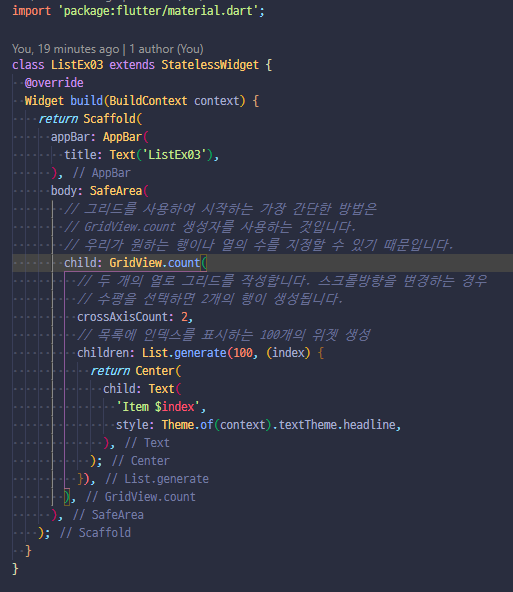The width and height of the screenshot is (513, 592).
Task: Click the 'SafeArea(' constructor call
Action: tap(119, 191)
